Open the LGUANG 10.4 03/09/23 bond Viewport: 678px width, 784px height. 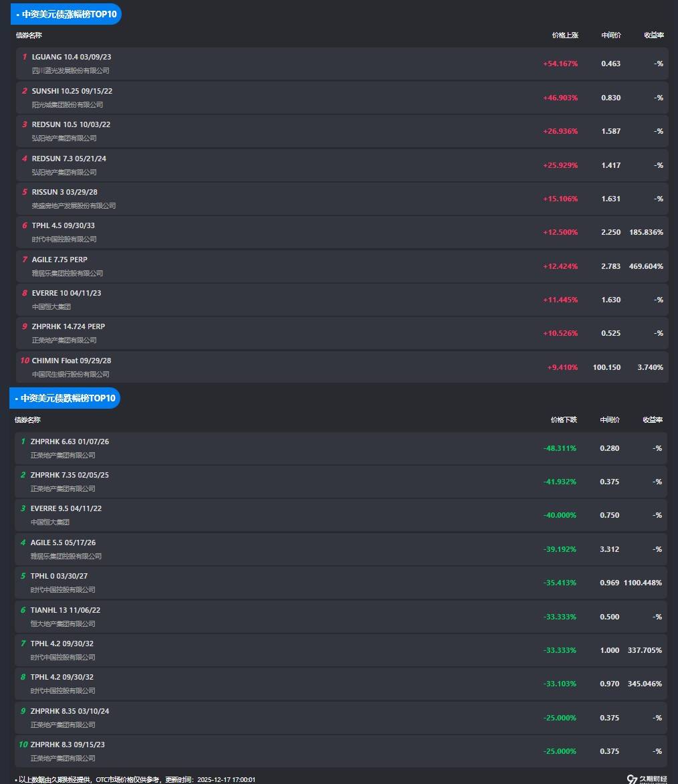point(72,58)
